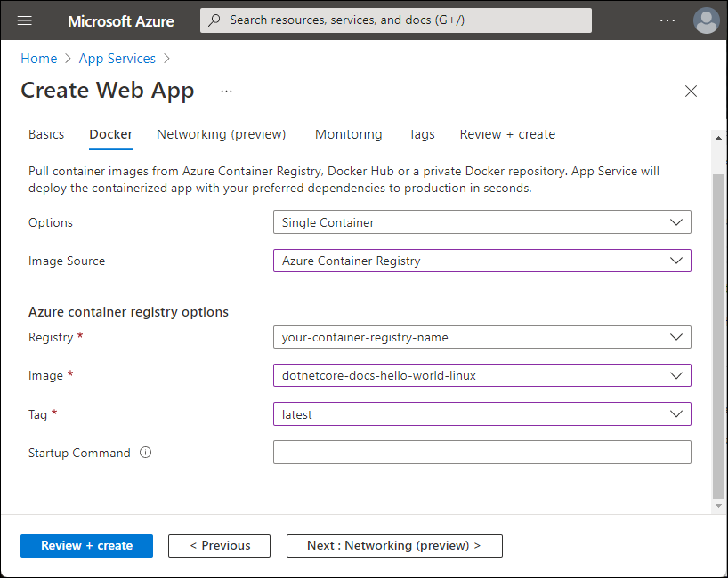Switch to the Basics tab
Viewport: 728px width, 578px height.
point(46,134)
